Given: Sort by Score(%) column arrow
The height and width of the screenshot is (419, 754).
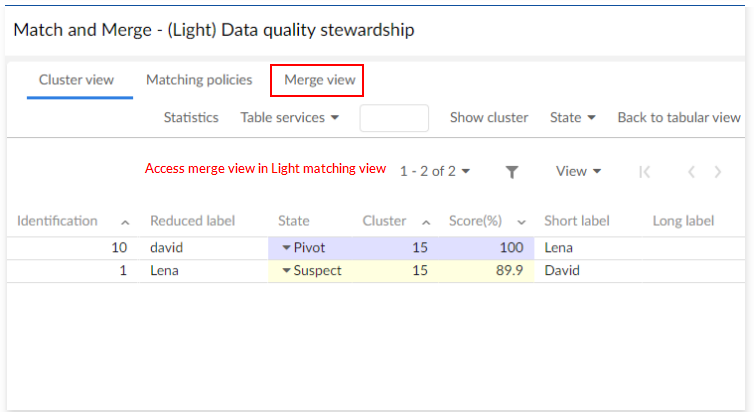Looking at the screenshot, I should point(521,222).
